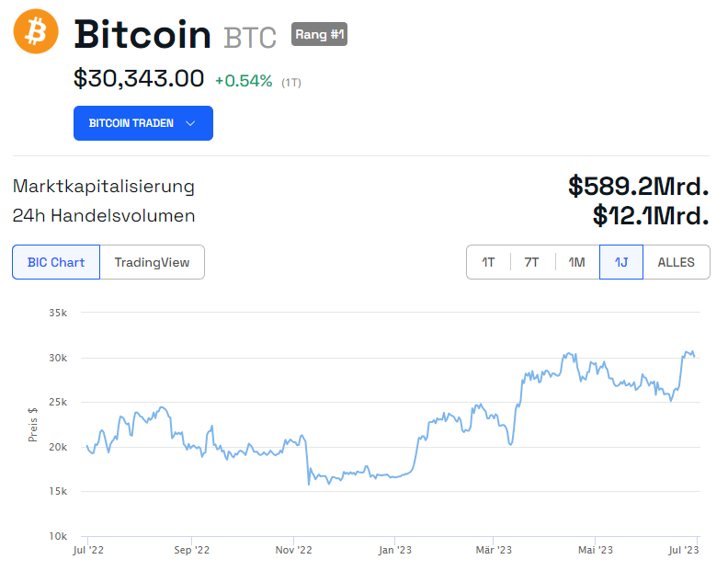Click the Nov '22 x-axis marker

[294, 550]
